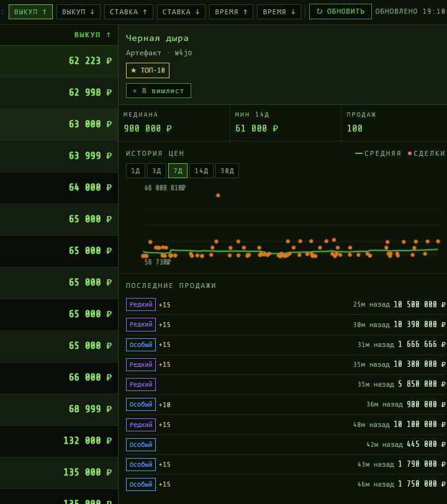Select the 64 000 ₽ lot row
Image resolution: width=447 pixels, height=504 pixels.
pos(59,187)
